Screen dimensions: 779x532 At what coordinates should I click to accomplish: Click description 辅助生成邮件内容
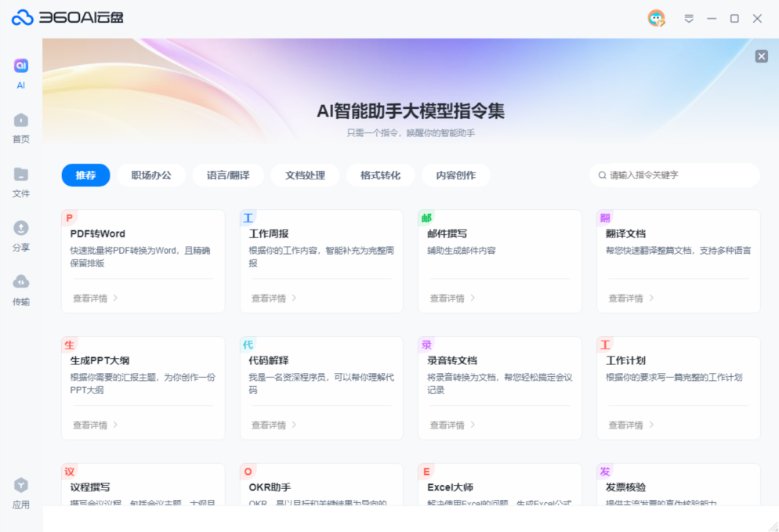462,251
